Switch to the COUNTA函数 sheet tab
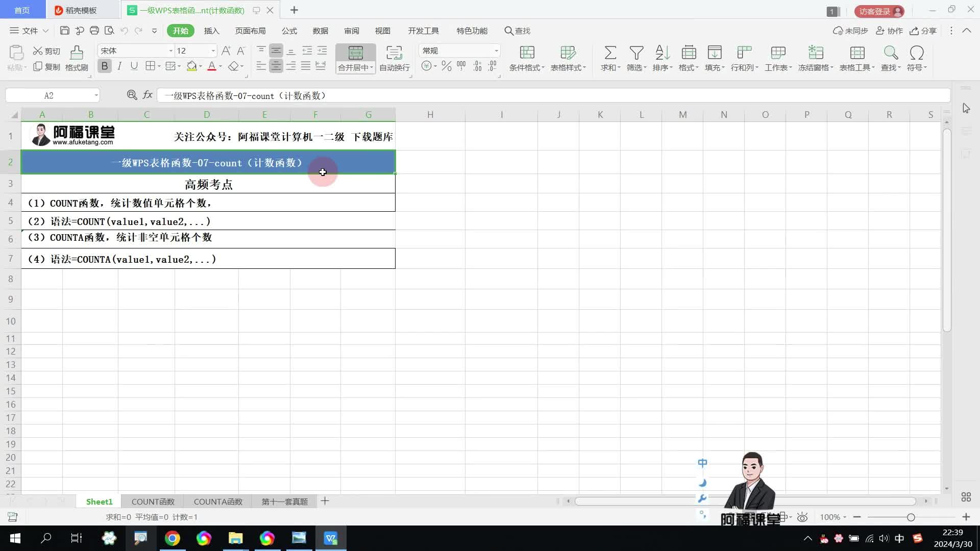The height and width of the screenshot is (551, 980). click(218, 502)
